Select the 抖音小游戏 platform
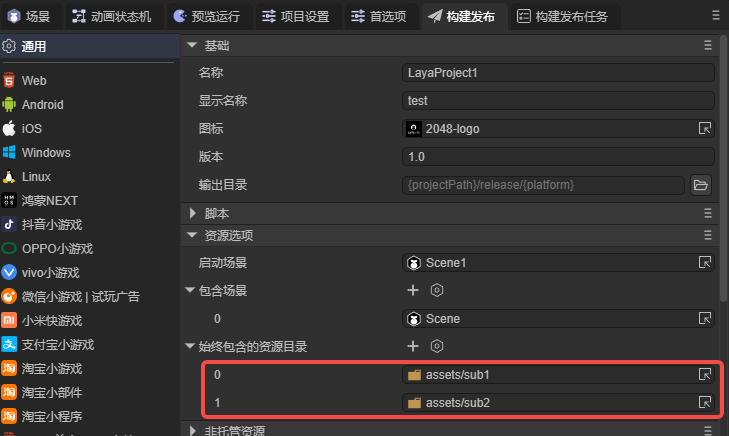729x436 pixels. click(x=51, y=224)
